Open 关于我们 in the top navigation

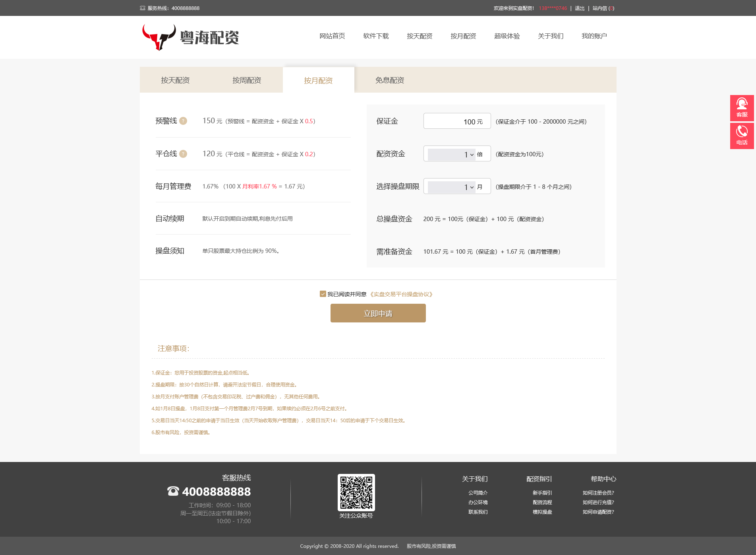pos(551,36)
